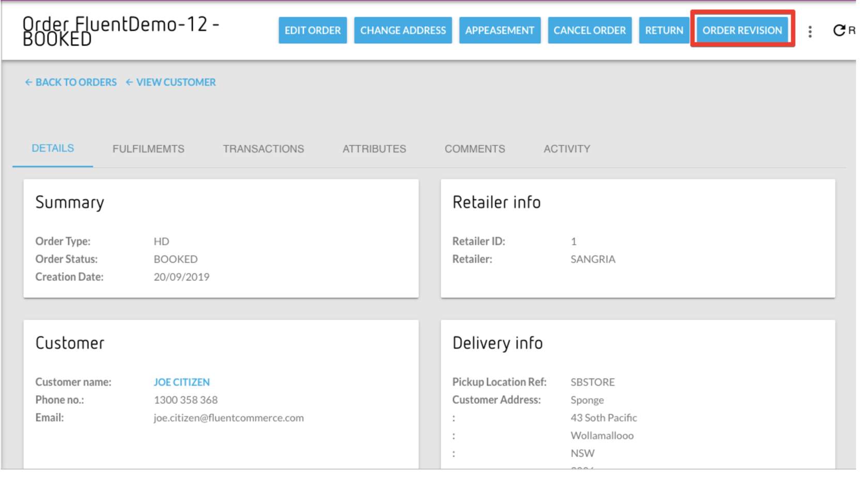Open Order Revision
The image size is (868, 482).
pyautogui.click(x=741, y=31)
